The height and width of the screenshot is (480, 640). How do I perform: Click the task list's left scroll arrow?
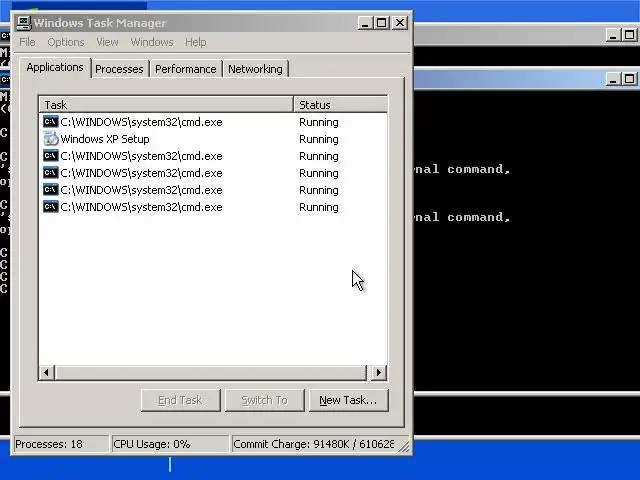[x=46, y=372]
